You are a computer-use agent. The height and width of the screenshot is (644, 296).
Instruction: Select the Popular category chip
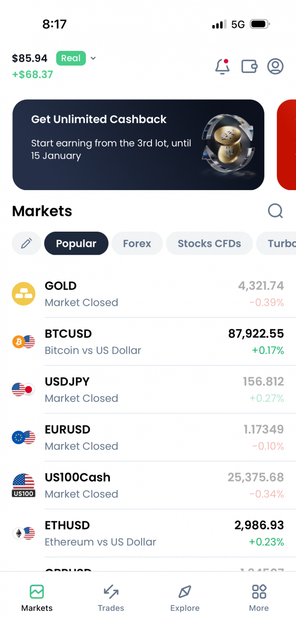pos(76,243)
